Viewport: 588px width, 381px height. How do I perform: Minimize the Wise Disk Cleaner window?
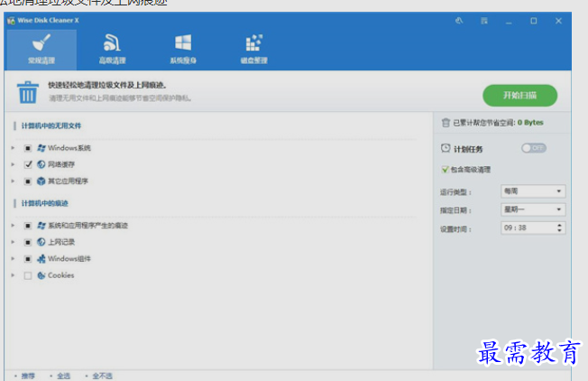[509, 21]
